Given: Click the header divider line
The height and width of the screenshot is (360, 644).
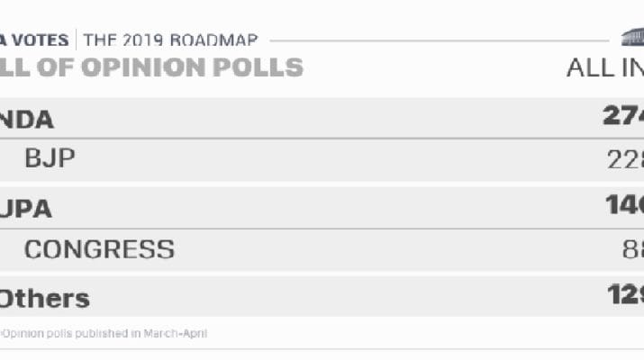Looking at the screenshot, I should click(440, 40).
